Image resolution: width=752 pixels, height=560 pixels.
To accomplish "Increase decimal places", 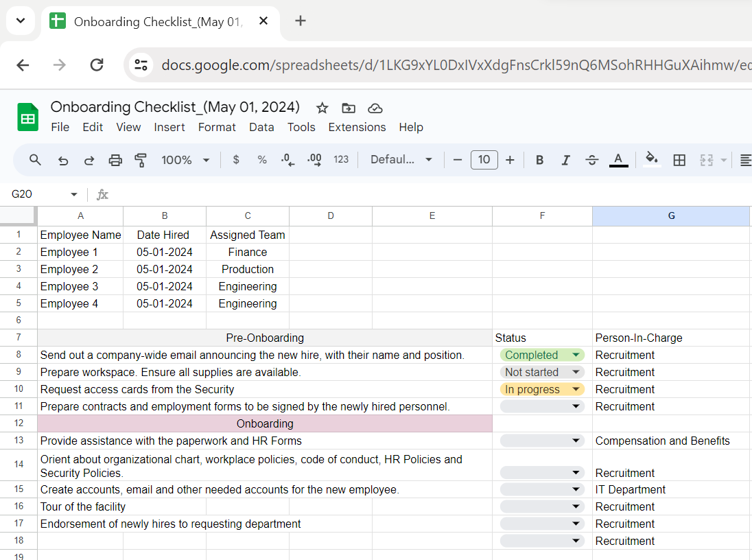I will [x=314, y=159].
